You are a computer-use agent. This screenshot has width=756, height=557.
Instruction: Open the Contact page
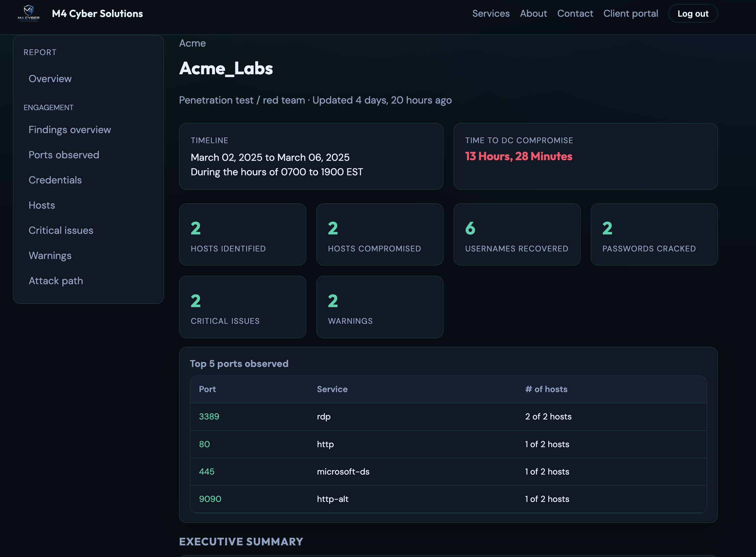tap(575, 13)
